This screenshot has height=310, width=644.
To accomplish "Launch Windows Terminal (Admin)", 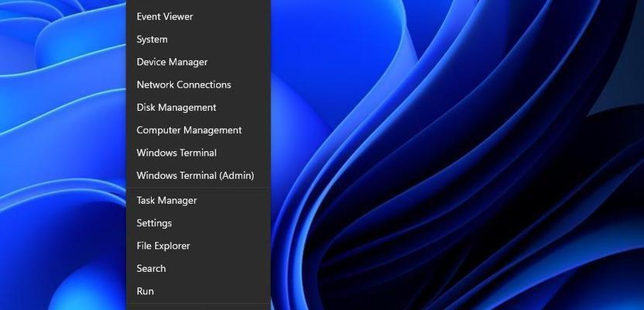I will [198, 175].
